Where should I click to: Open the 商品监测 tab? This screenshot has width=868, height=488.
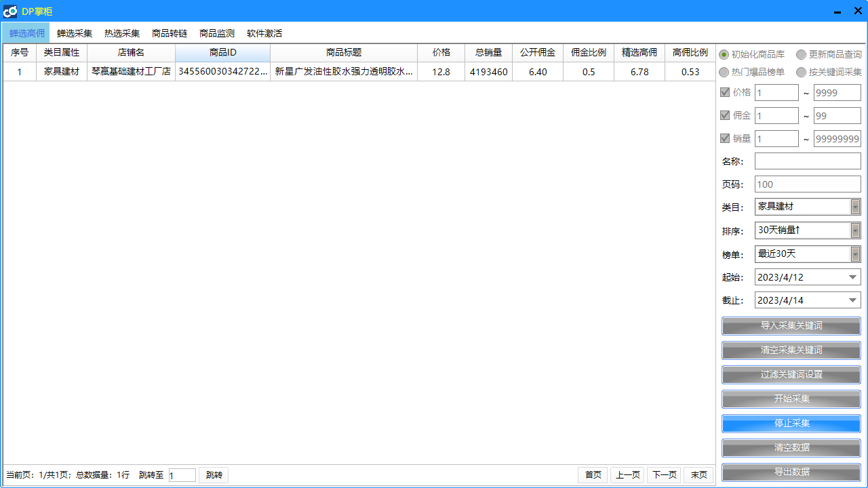pyautogui.click(x=217, y=33)
